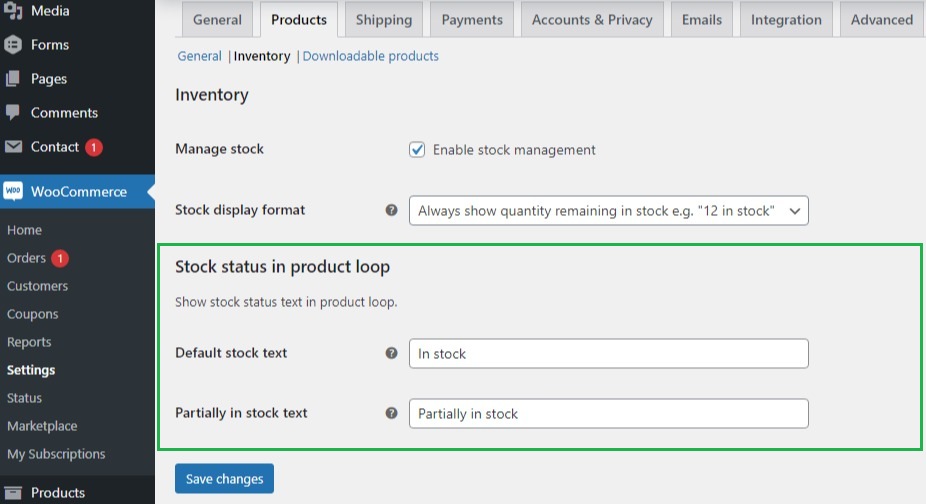
Task: Click the Default stock text field
Action: (x=608, y=354)
